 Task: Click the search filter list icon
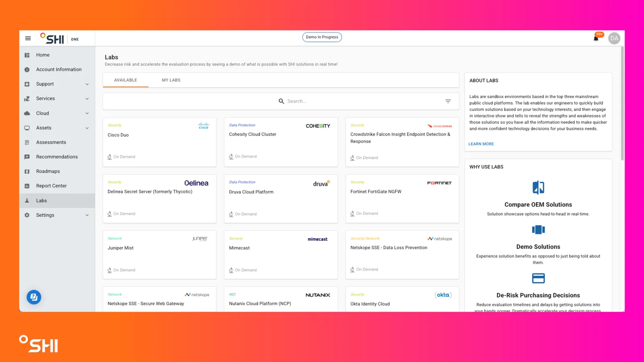coord(448,101)
